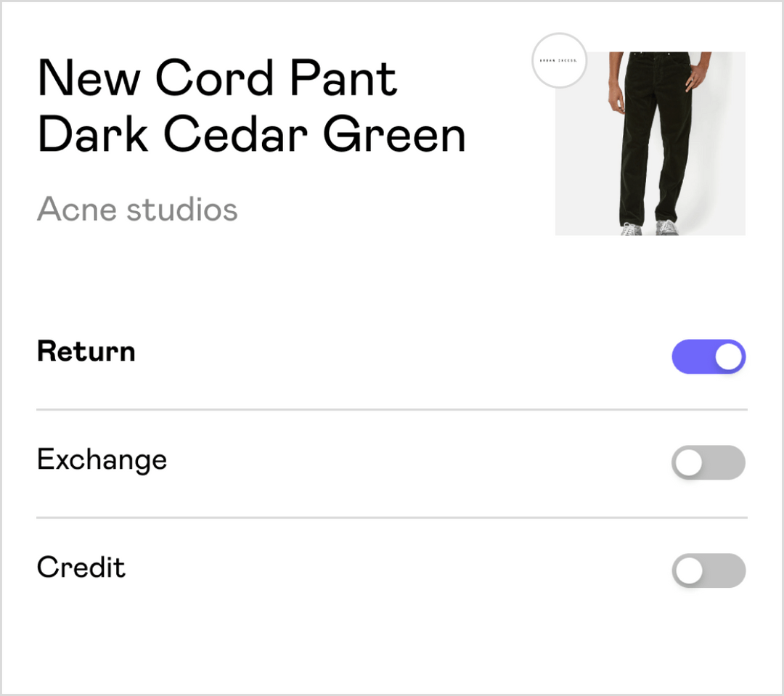This screenshot has width=784, height=696.
Task: Click the "New Cord Pant" title line
Action: (x=217, y=78)
